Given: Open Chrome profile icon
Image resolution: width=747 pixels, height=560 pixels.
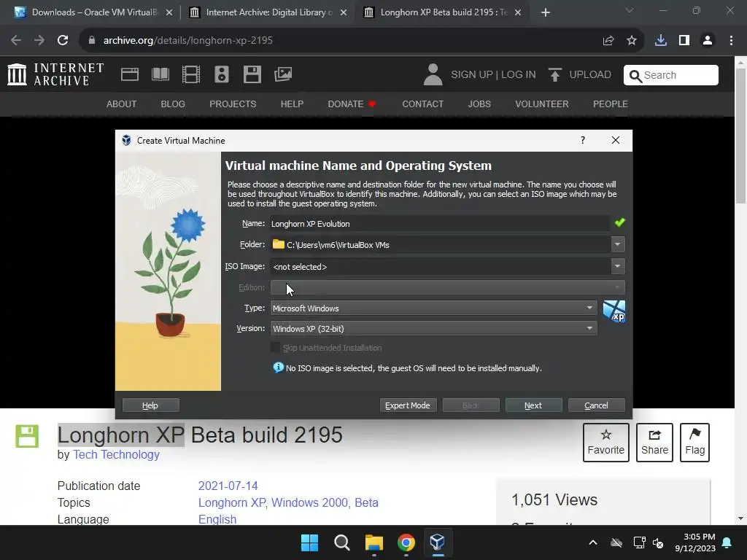Looking at the screenshot, I should [708, 41].
